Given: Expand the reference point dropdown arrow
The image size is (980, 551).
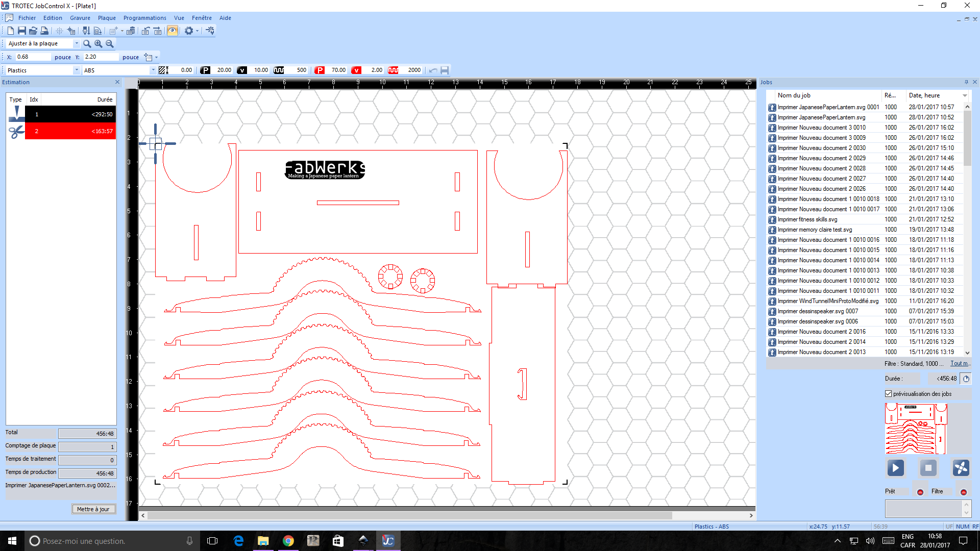Looking at the screenshot, I should (x=156, y=57).
